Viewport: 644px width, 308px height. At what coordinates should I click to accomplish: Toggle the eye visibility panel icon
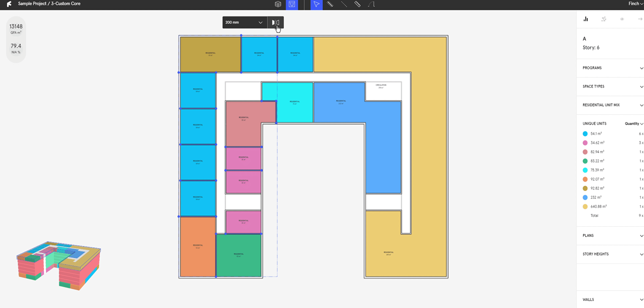622,19
